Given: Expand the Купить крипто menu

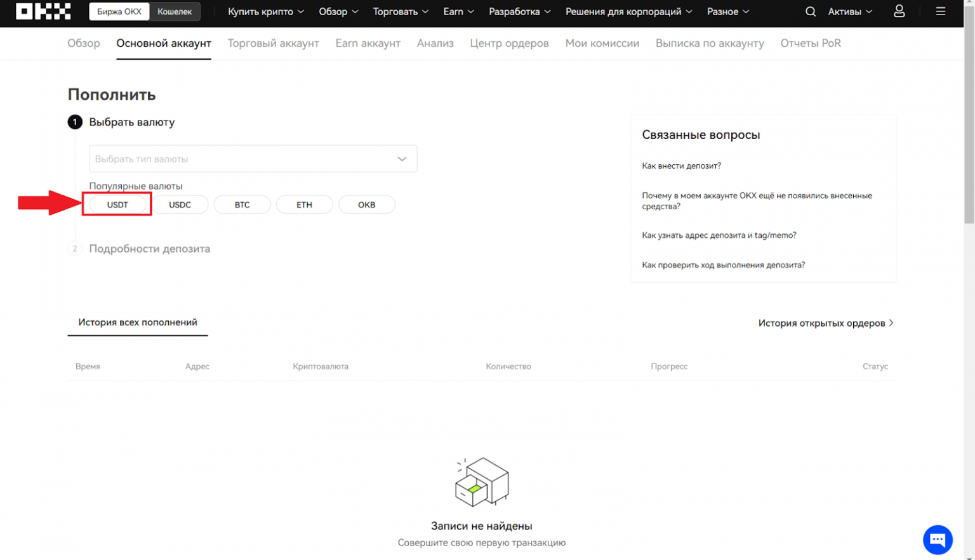Looking at the screenshot, I should pos(265,11).
